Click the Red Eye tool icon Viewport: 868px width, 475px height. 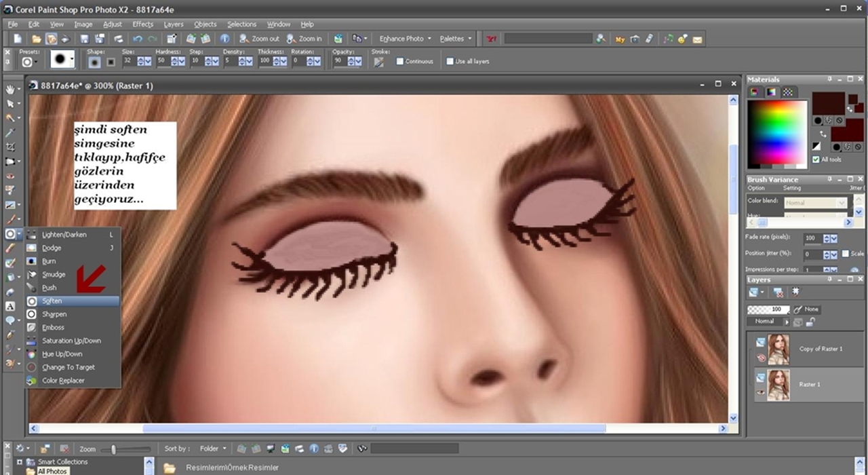click(10, 176)
